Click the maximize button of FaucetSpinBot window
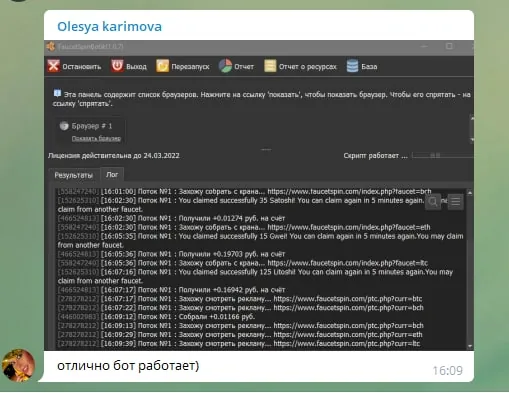Viewport: 509px width, 393px height. click(x=449, y=46)
